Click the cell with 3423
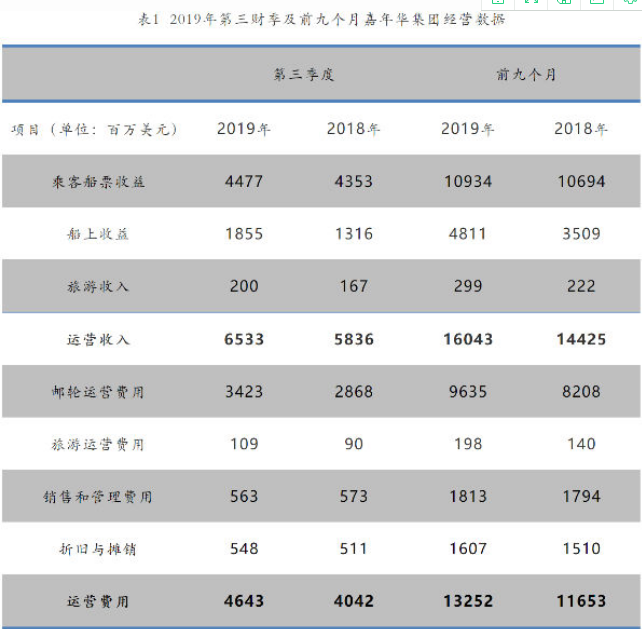Viewport: 642px width, 629px height. click(x=244, y=392)
